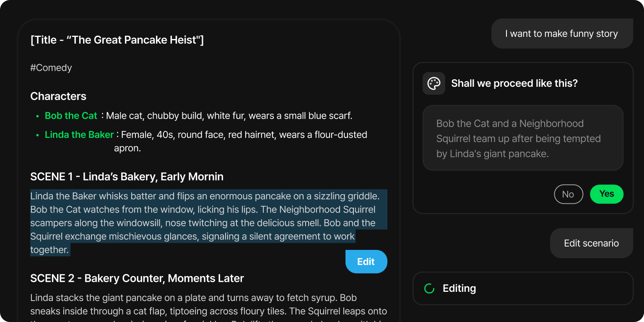Decline with the No button
The image size is (644, 322).
click(x=569, y=194)
